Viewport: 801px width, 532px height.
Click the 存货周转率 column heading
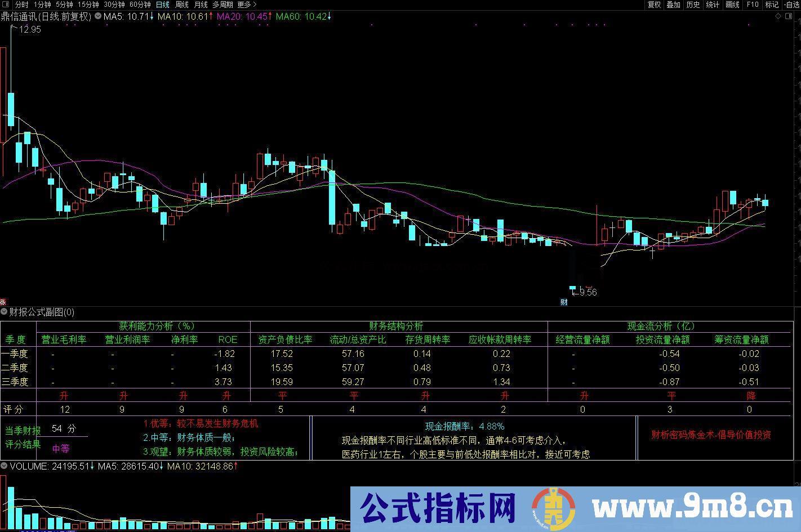[428, 339]
